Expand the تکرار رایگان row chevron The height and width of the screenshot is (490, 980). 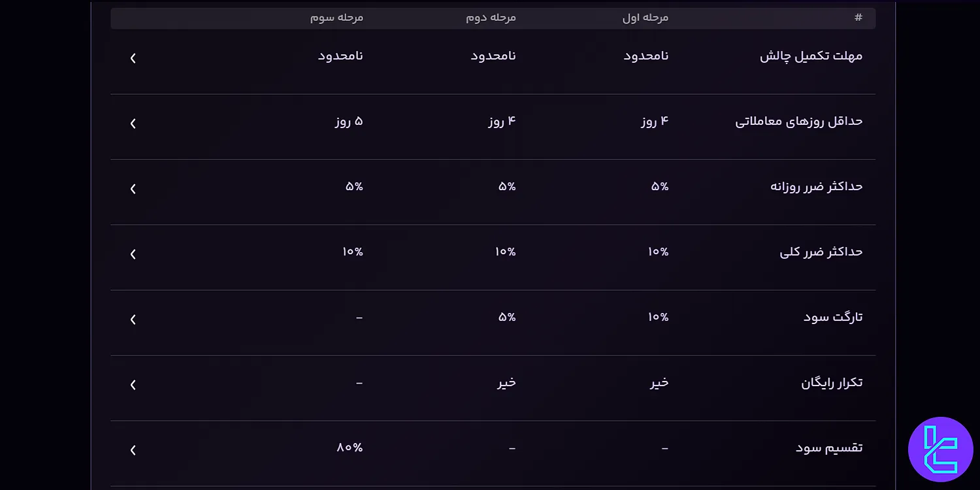(133, 384)
